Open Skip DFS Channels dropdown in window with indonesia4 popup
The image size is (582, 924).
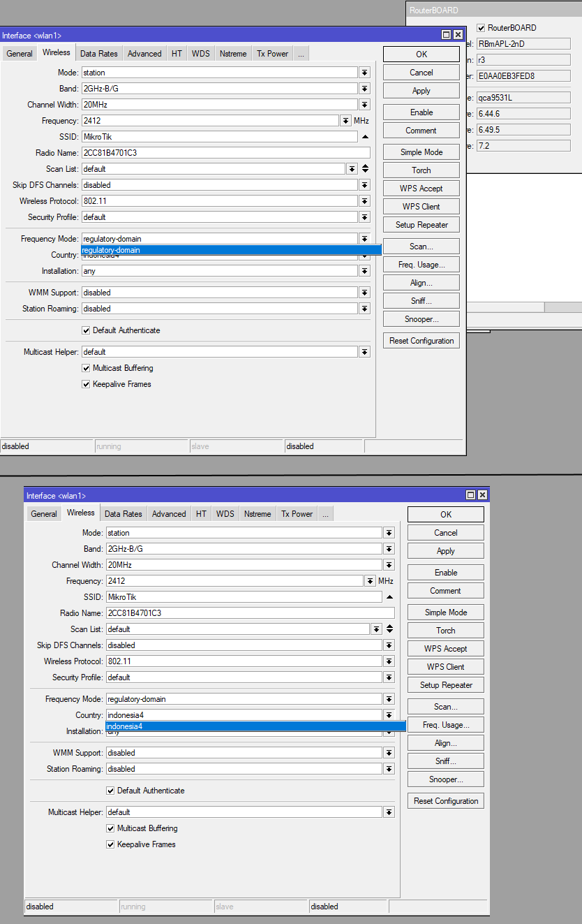click(389, 645)
